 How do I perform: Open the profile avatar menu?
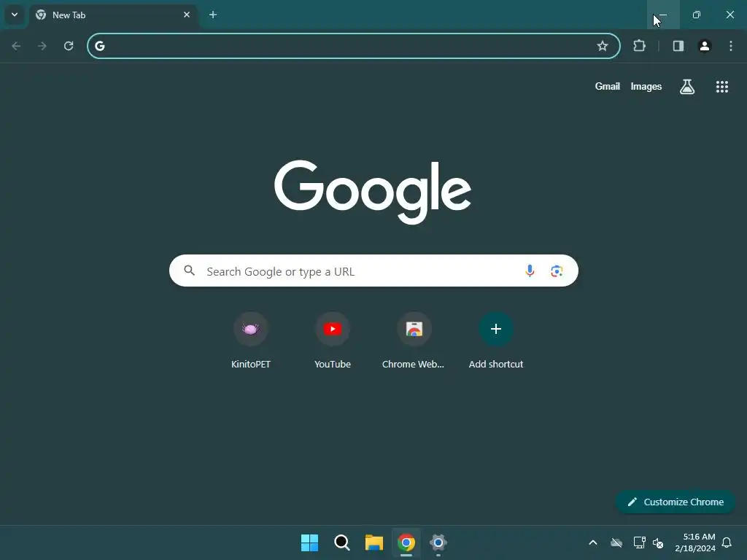(x=705, y=46)
